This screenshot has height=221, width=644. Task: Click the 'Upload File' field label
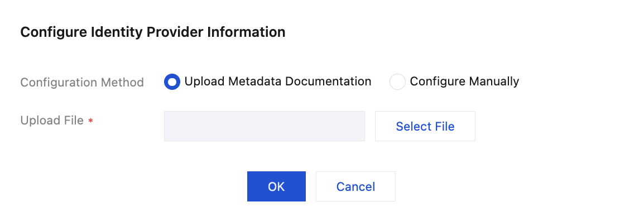point(52,121)
